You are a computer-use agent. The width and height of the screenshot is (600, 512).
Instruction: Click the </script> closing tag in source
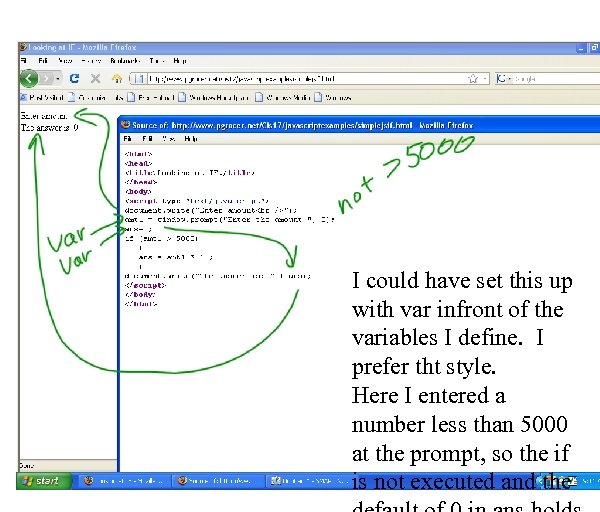(145, 285)
